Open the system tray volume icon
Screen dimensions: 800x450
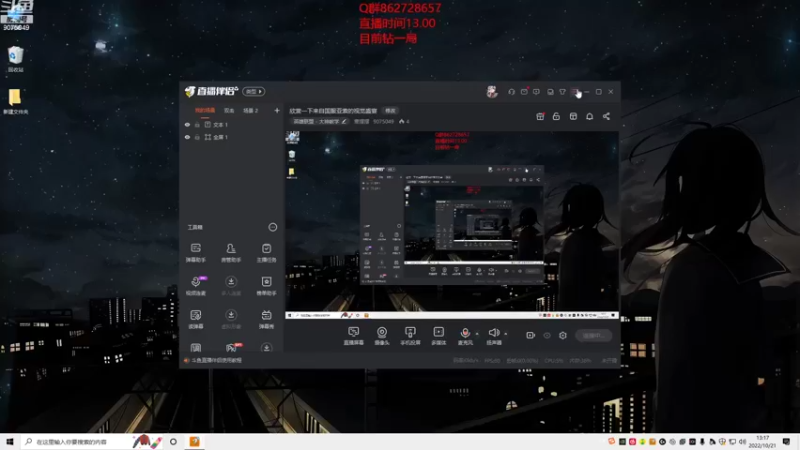tap(742, 441)
